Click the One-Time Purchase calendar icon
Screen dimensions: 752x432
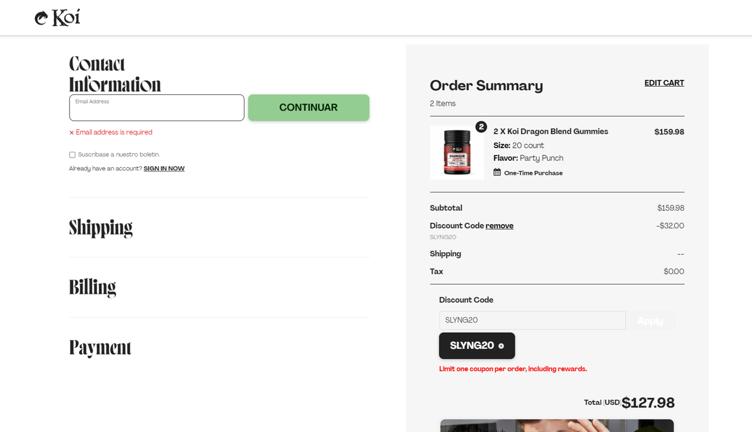click(497, 172)
